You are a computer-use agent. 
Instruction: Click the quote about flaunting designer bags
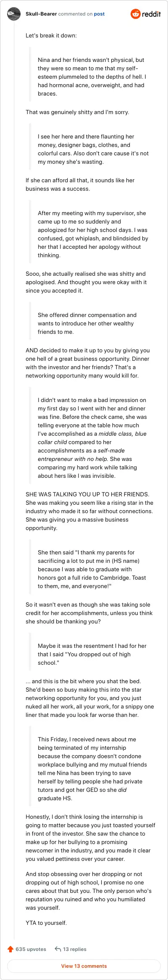pos(93,149)
